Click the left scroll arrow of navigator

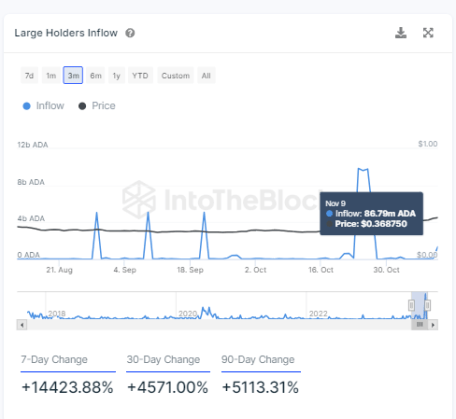pyautogui.click(x=22, y=325)
